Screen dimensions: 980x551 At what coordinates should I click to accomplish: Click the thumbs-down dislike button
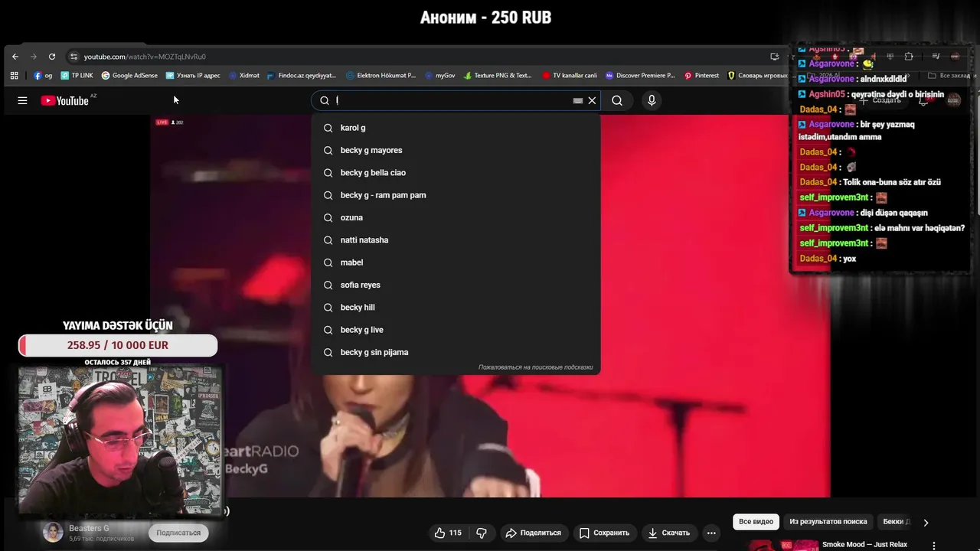(482, 533)
